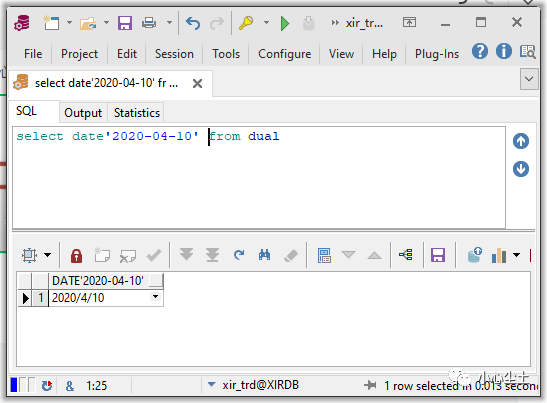The width and height of the screenshot is (547, 403).
Task: Expand the chart icon dropdown arrow
Action: (517, 255)
